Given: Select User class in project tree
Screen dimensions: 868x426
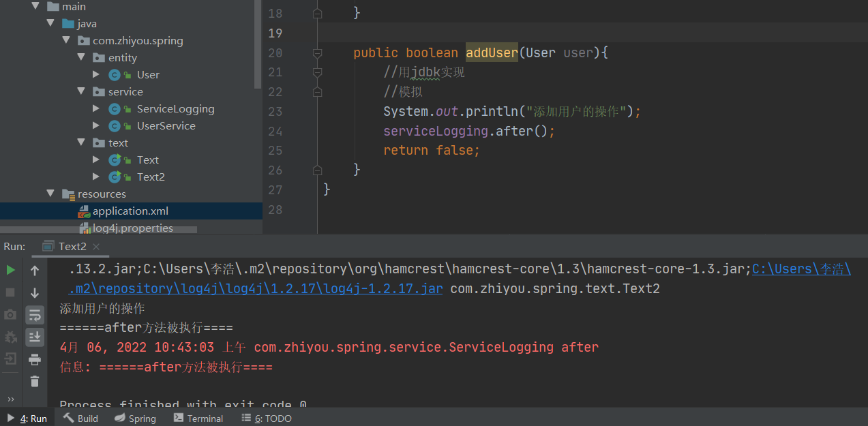Looking at the screenshot, I should coord(148,74).
